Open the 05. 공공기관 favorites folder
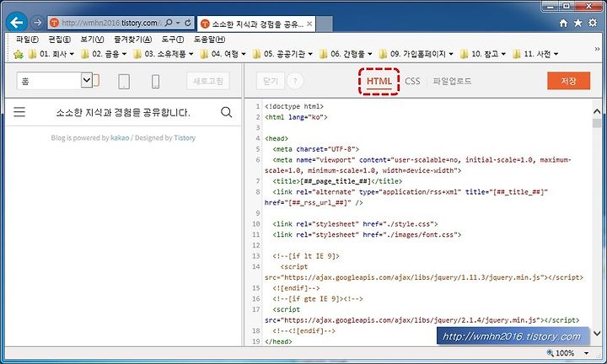Image resolution: width=607 pixels, height=364 pixels. pyautogui.click(x=282, y=54)
